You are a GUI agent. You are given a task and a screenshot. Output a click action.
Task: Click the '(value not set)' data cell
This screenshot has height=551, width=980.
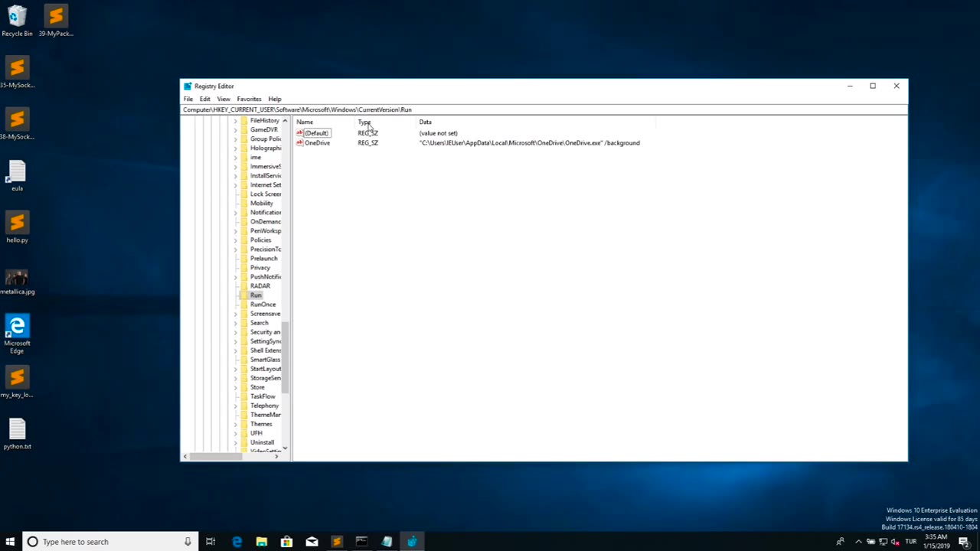click(x=439, y=133)
